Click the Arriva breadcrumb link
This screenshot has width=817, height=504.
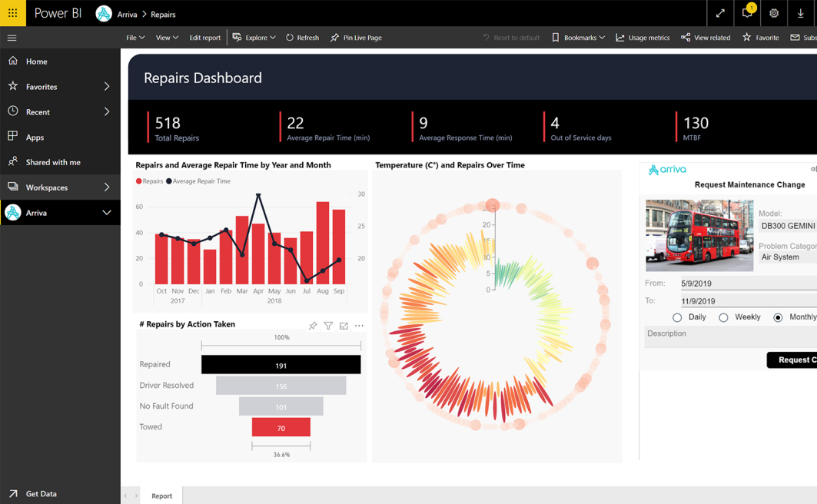click(127, 15)
